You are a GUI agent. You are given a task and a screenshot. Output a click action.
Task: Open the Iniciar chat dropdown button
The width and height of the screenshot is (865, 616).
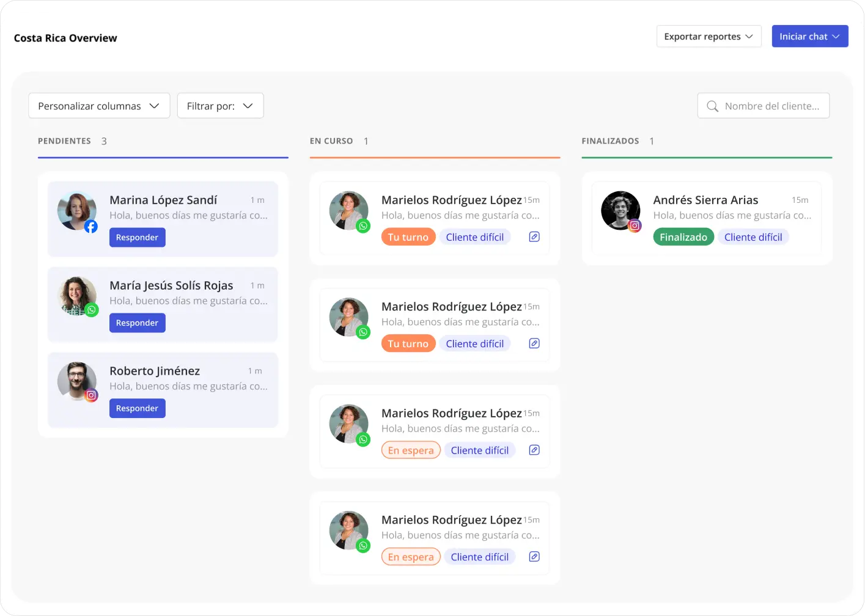tap(810, 37)
